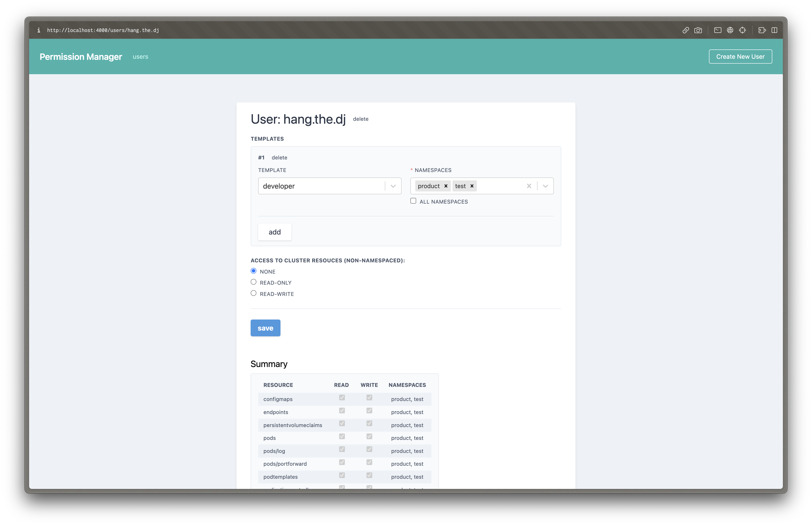Go to the users nav link
Viewport: 812px width, 526px height.
tap(140, 57)
